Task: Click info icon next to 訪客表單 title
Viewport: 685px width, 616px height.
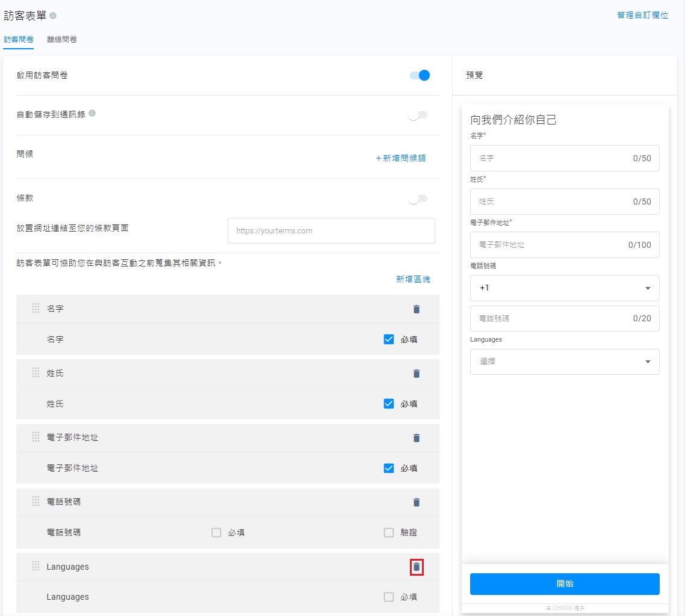Action: pos(53,16)
